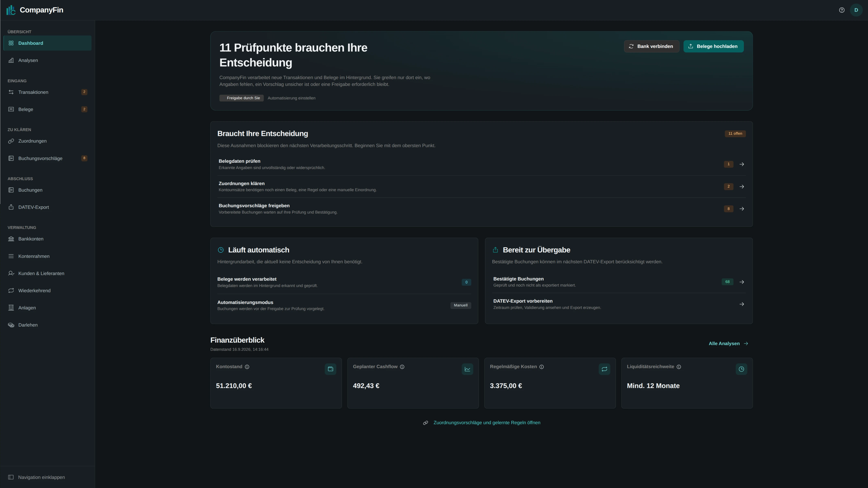The image size is (868, 488).
Task: Click the clock icon in Liquiditätsreichweite card
Action: pyautogui.click(x=741, y=369)
